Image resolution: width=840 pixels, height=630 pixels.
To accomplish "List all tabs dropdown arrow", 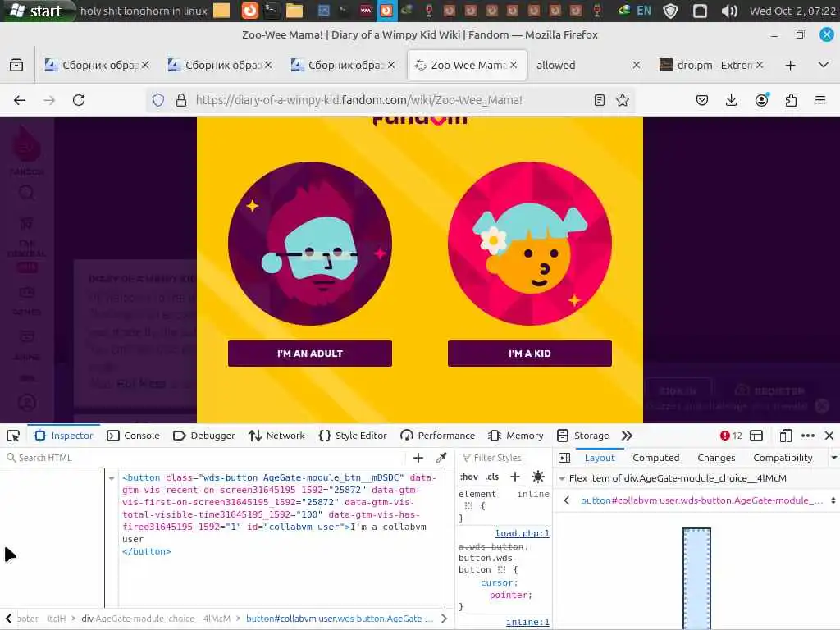I will point(824,66).
